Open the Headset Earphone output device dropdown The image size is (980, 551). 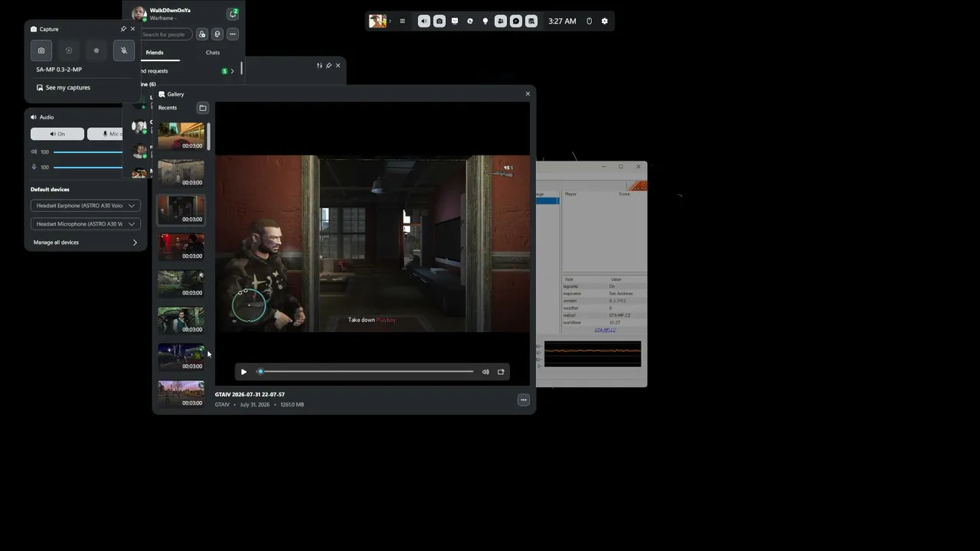click(x=86, y=205)
